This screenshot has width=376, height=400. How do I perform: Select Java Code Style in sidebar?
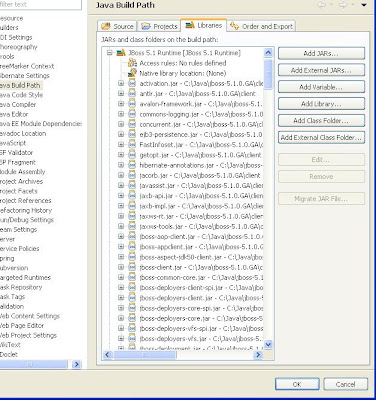21,95
